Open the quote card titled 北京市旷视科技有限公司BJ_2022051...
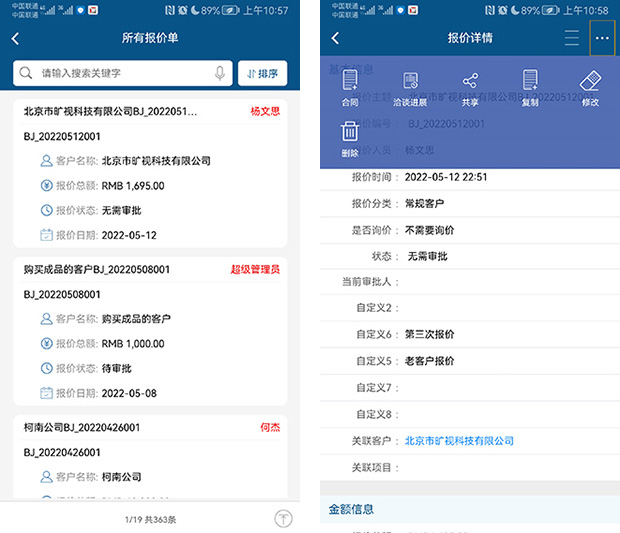Screen dimensions: 620x533 tap(150, 173)
